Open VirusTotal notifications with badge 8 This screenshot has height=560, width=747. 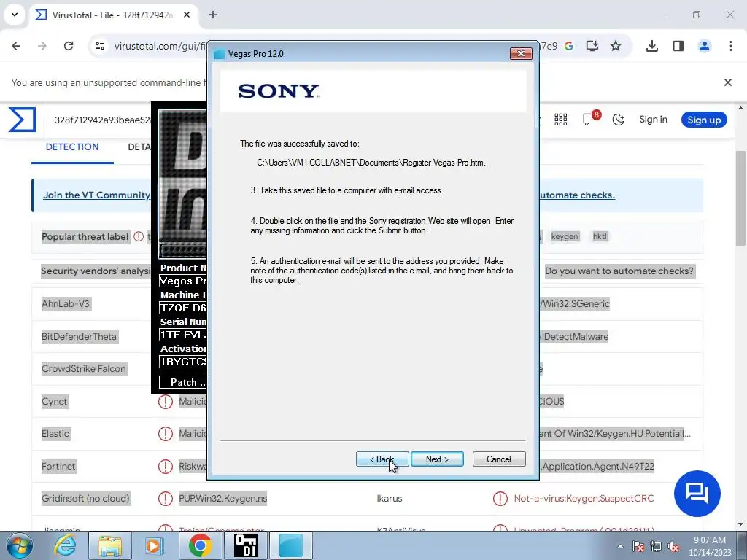tap(591, 119)
